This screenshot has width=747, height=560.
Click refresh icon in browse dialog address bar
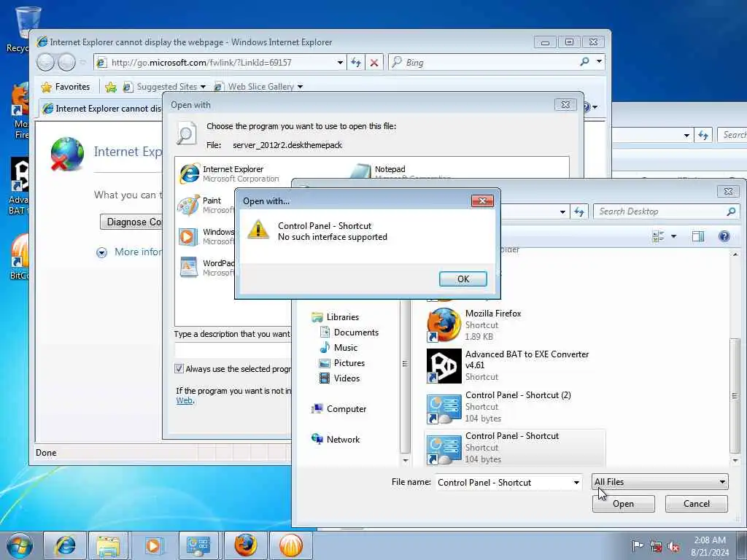point(578,212)
